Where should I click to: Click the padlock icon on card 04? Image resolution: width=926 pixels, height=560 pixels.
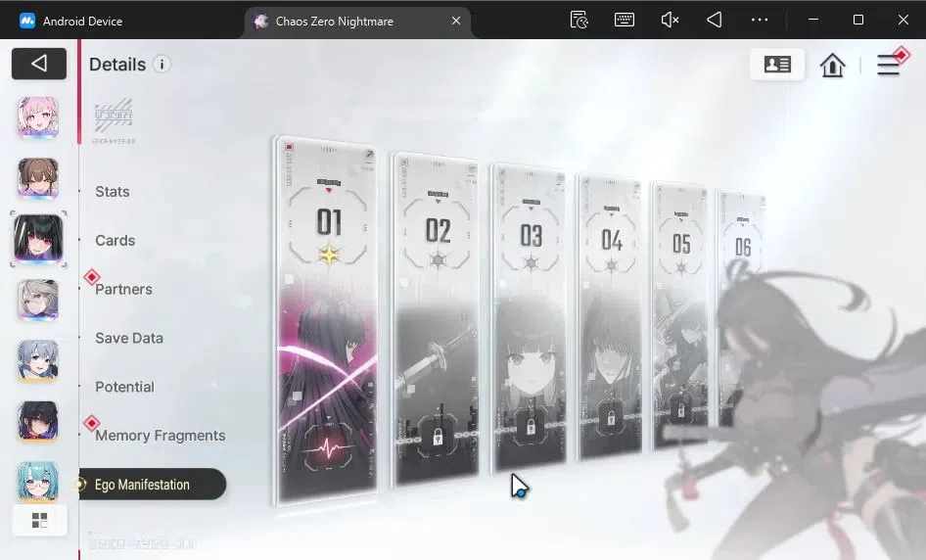(611, 418)
